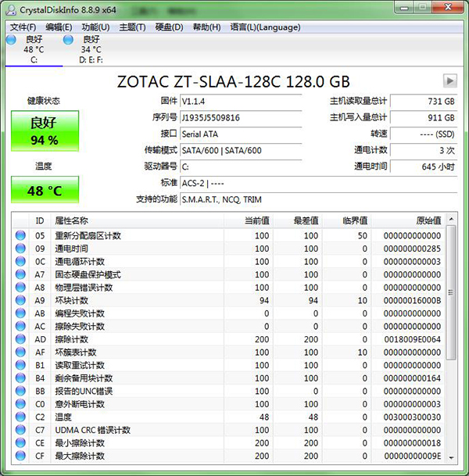Click the status icon for attribute BB

click(20, 391)
